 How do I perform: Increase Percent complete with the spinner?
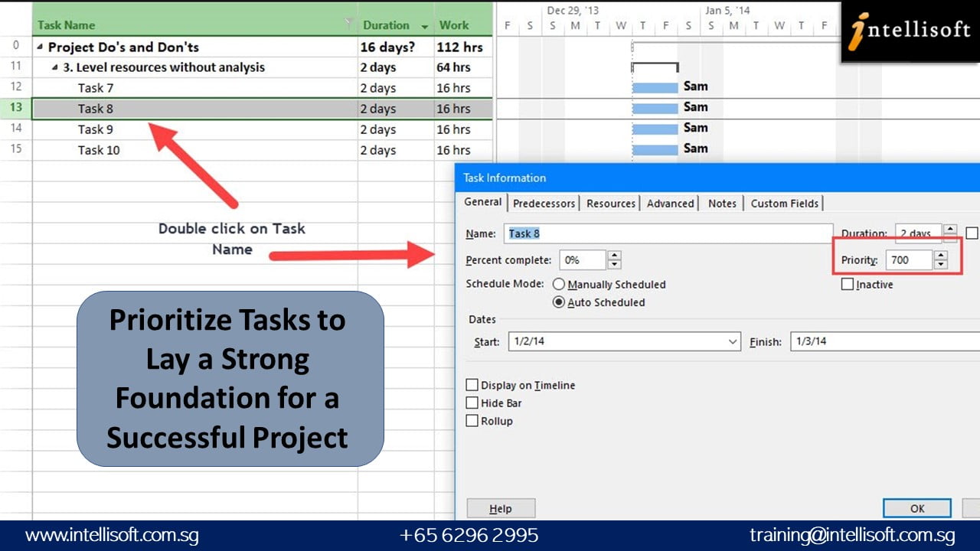(612, 255)
